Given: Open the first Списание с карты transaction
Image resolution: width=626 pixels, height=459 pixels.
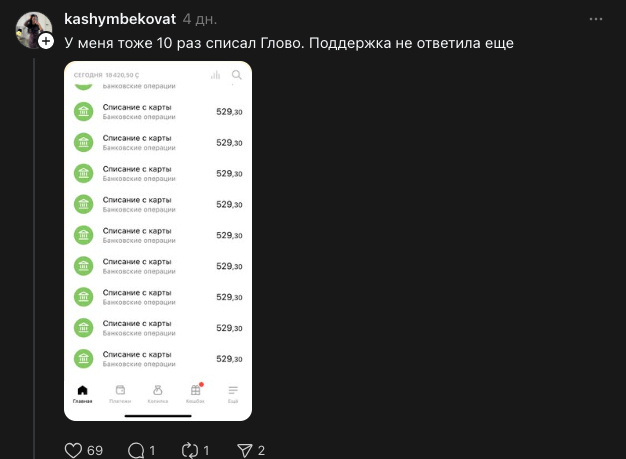Looking at the screenshot, I should coord(158,112).
